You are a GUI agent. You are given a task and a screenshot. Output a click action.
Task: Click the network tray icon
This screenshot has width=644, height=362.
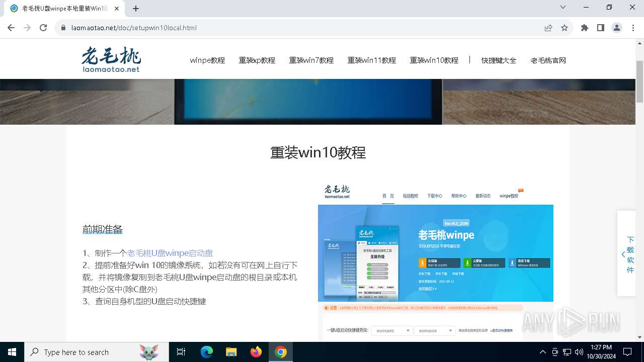pyautogui.click(x=567, y=352)
